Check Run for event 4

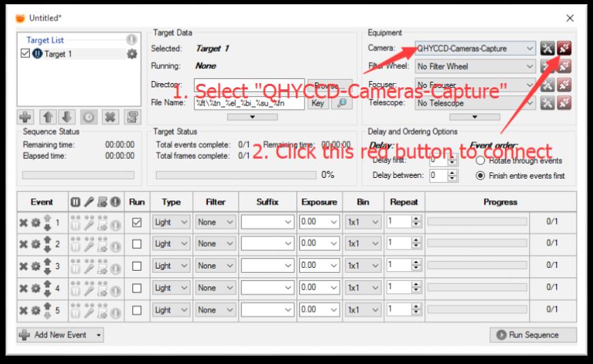(137, 288)
